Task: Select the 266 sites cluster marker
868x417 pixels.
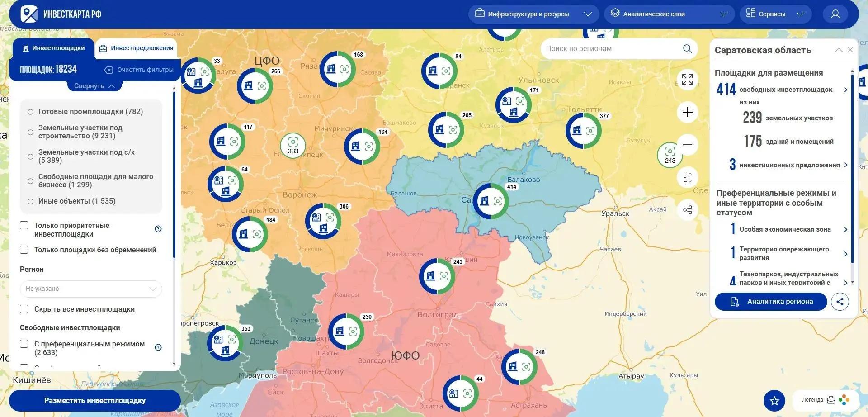Action: [x=255, y=85]
